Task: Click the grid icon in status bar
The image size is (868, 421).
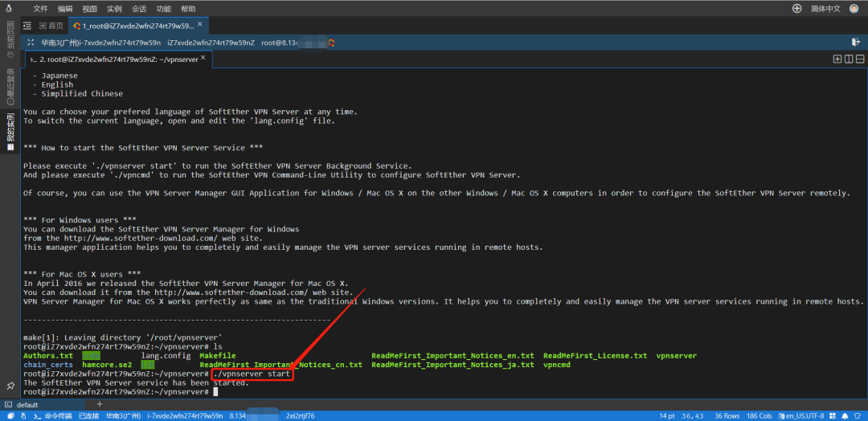Action: click(x=832, y=415)
